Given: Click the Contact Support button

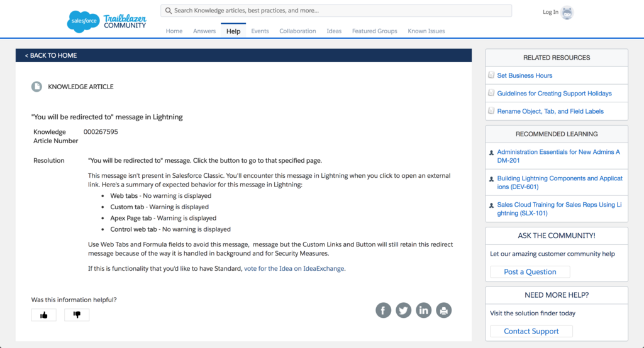Looking at the screenshot, I should tap(531, 331).
